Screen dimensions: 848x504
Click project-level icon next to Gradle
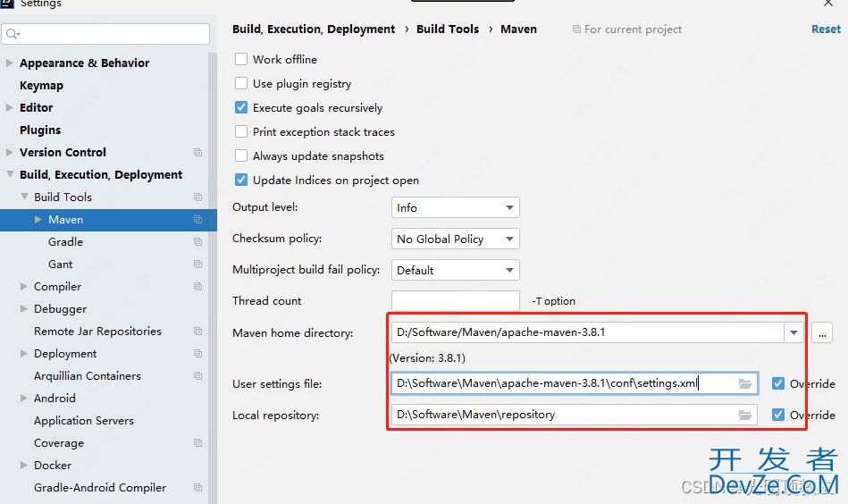pyautogui.click(x=198, y=242)
